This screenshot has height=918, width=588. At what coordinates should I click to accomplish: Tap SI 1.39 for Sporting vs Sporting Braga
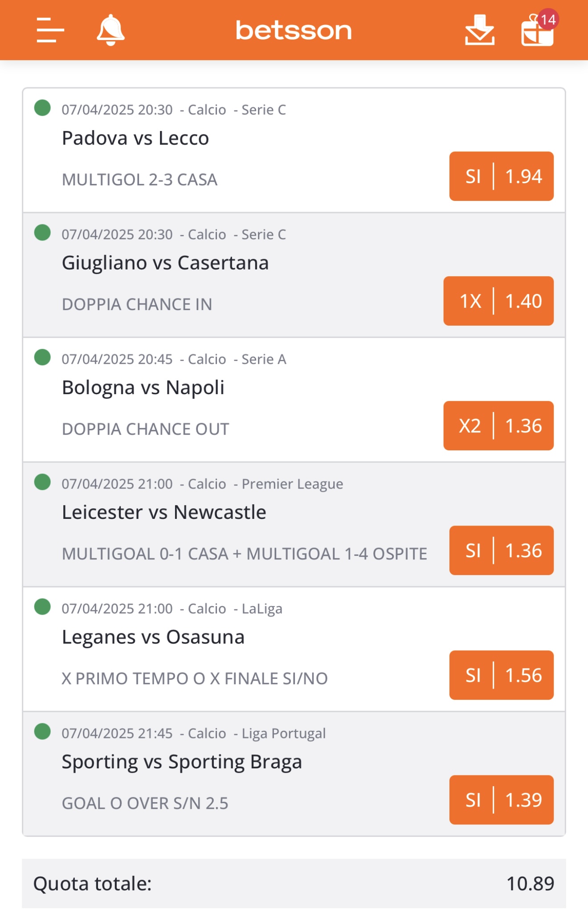tap(501, 800)
